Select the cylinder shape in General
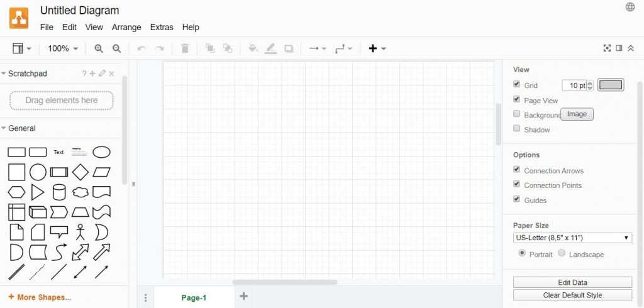The height and width of the screenshot is (308, 644). 59,192
